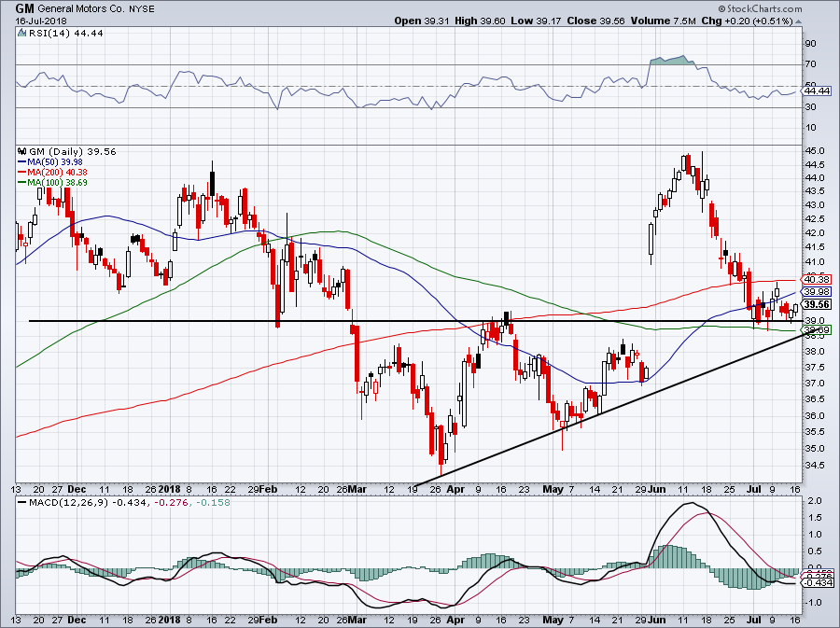Image resolution: width=840 pixels, height=628 pixels.
Task: Click the GM (Daily) 39.56 legend label
Action: [x=72, y=151]
